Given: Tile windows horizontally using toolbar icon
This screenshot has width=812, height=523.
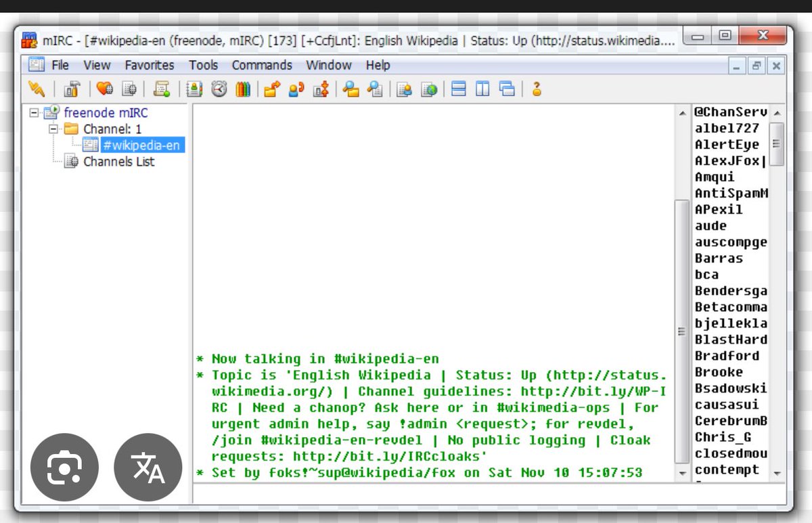Looking at the screenshot, I should click(x=459, y=89).
